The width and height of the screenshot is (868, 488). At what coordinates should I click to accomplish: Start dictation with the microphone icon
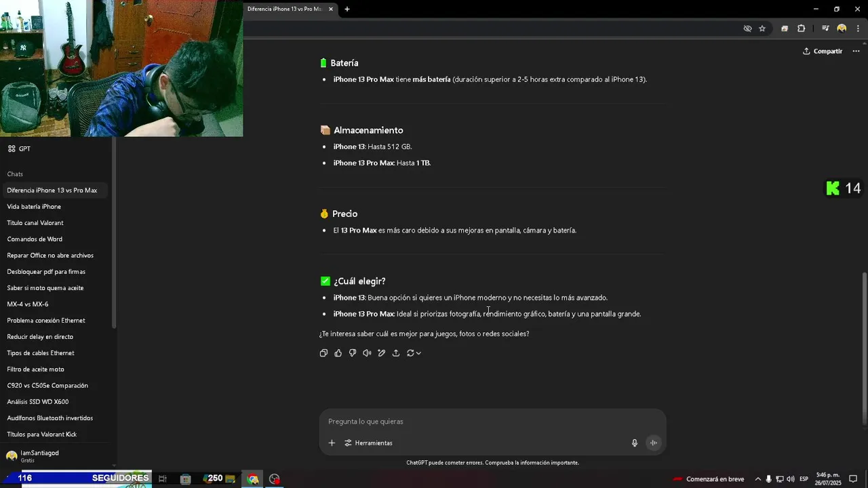coord(635,443)
